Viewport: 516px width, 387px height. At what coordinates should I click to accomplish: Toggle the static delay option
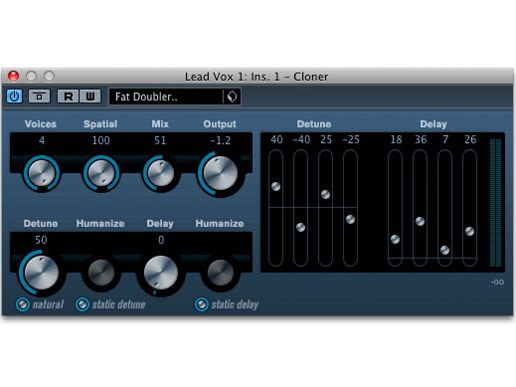click(x=202, y=304)
